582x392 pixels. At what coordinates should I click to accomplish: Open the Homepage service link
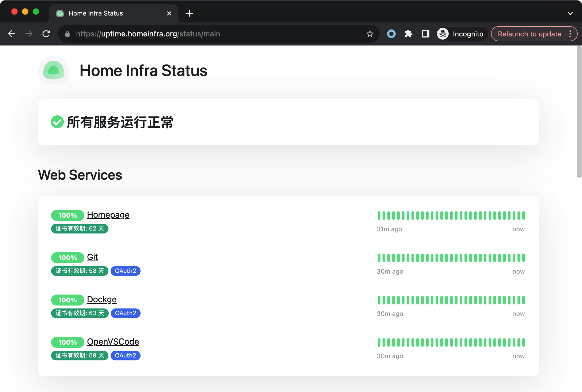(108, 215)
